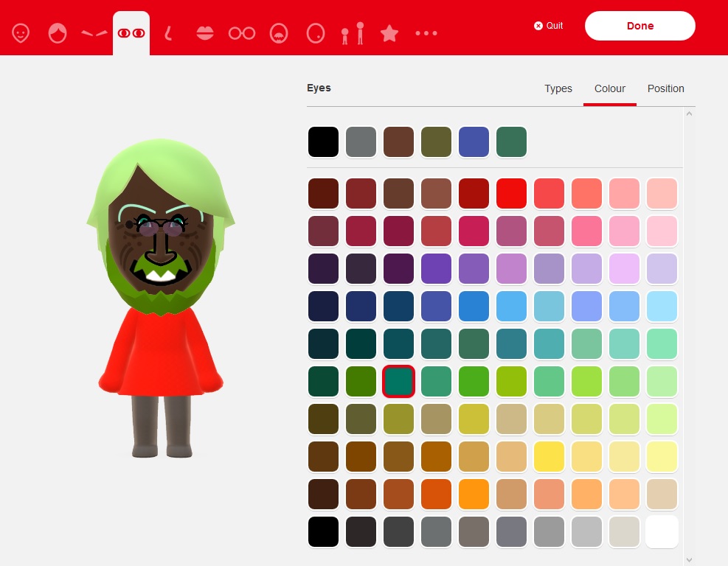The height and width of the screenshot is (566, 728).
Task: Select the bright orange swatch
Action: (474, 494)
